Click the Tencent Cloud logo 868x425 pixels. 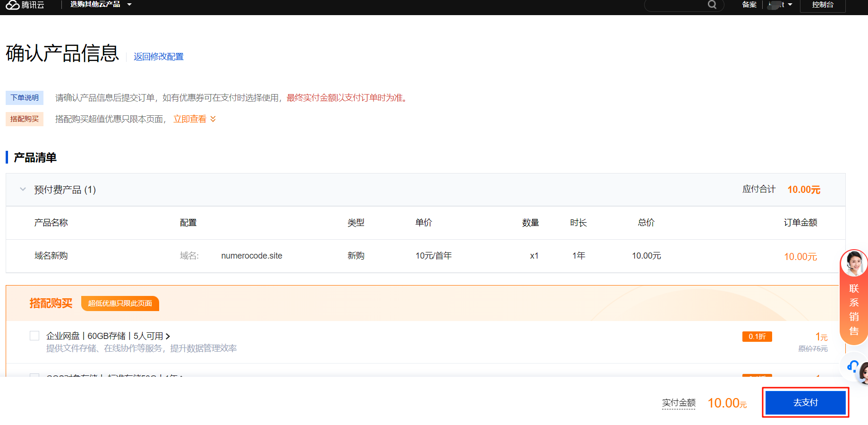25,5
